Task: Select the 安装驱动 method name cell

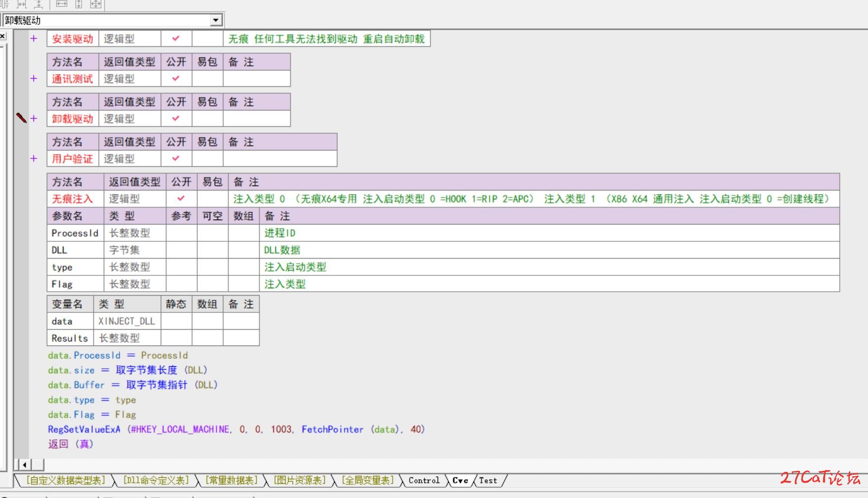Action: [73, 38]
